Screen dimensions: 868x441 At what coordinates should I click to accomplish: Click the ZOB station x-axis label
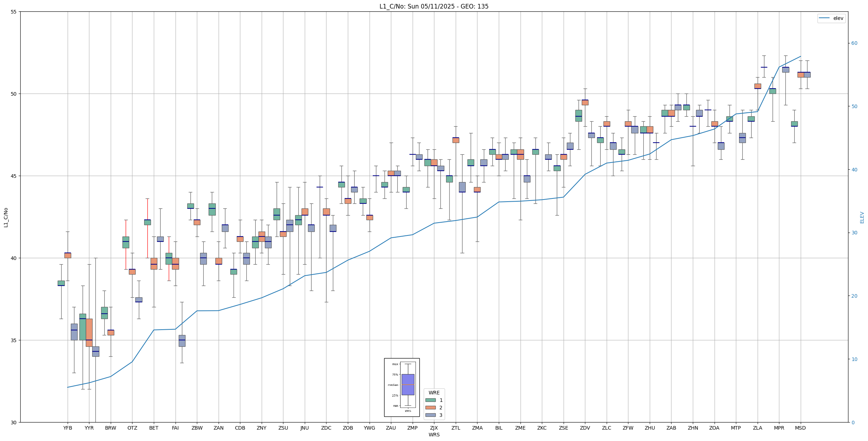pyautogui.click(x=348, y=428)
